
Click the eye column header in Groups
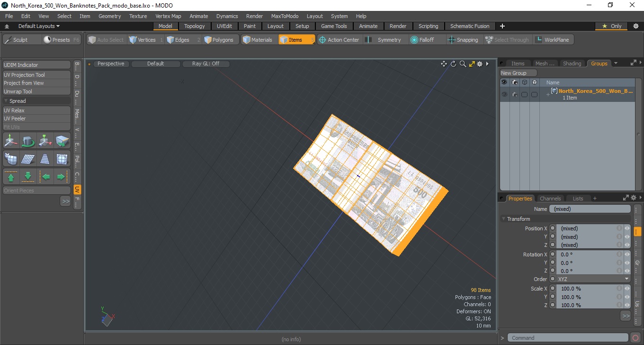pos(504,82)
